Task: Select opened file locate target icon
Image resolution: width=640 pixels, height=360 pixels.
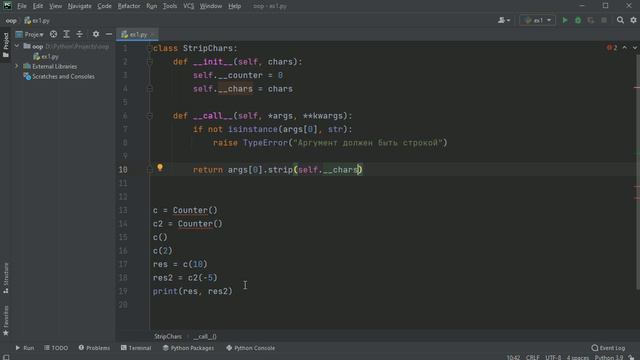Action: pos(53,34)
